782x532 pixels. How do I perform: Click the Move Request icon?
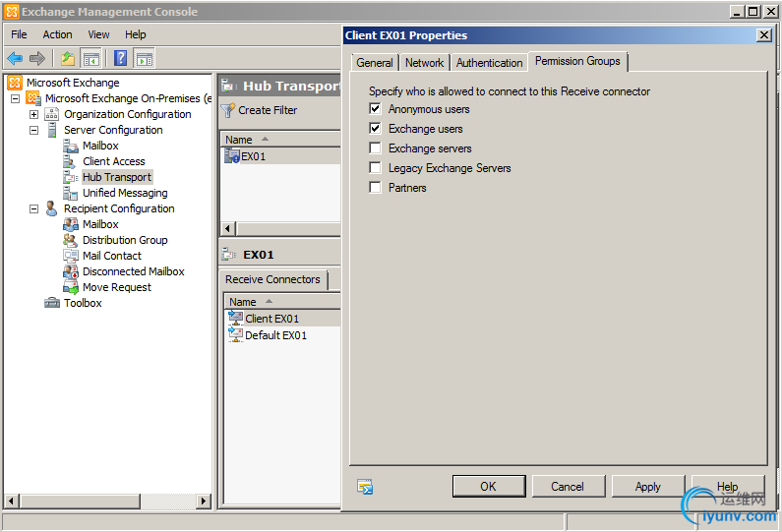(x=70, y=287)
